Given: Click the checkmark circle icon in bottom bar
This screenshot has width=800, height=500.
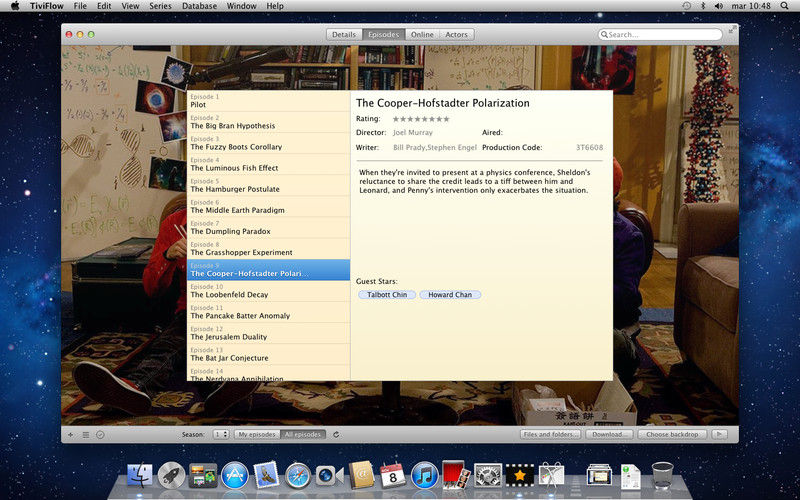Looking at the screenshot, I should [101, 435].
